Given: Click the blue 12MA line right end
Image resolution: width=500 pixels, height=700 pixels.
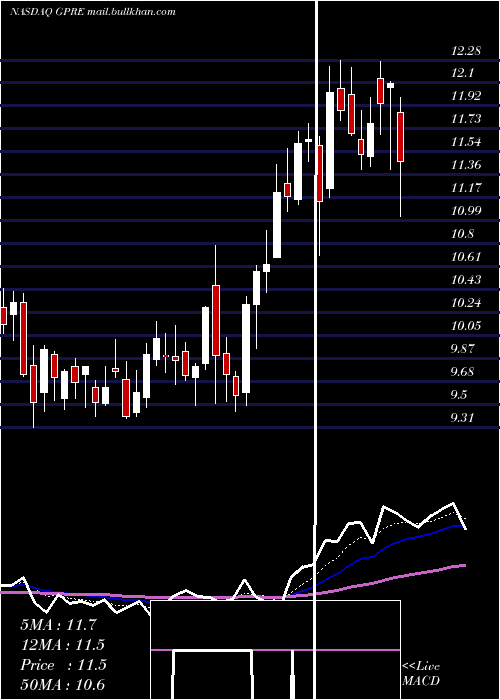Looking at the screenshot, I should 462,526.
